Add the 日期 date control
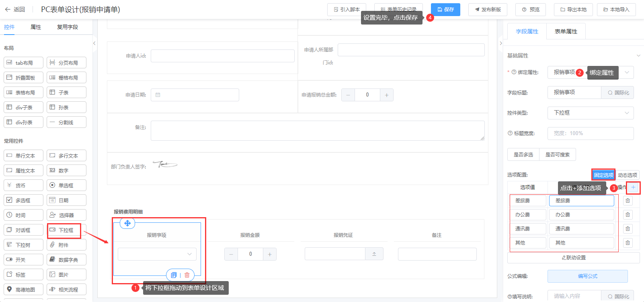This screenshot has width=644, height=302. click(66, 200)
